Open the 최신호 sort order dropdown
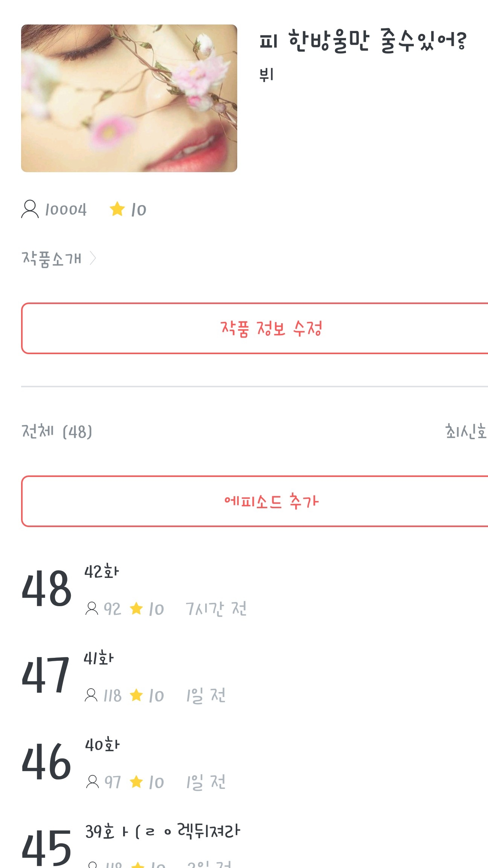This screenshot has height=868, width=488. 465,431
